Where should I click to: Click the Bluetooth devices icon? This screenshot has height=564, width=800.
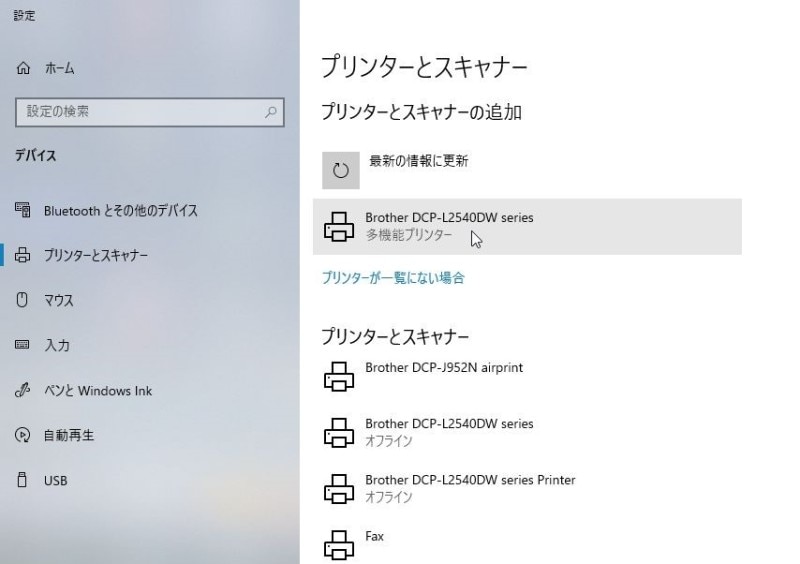tap(22, 210)
